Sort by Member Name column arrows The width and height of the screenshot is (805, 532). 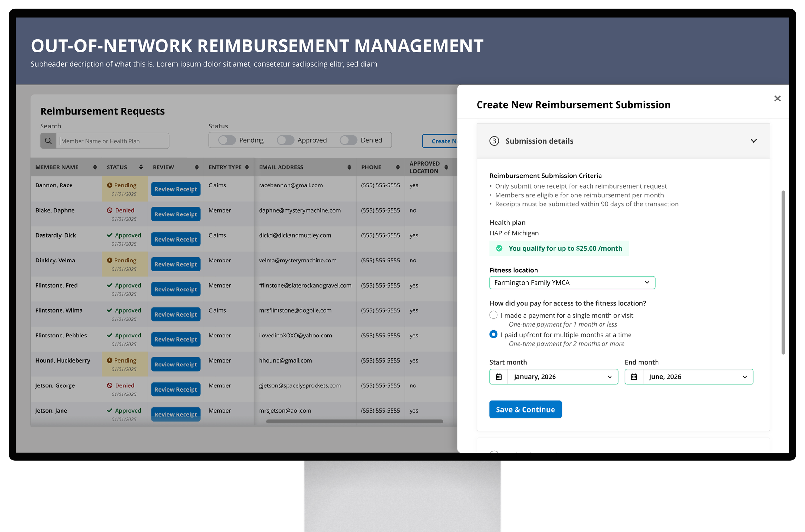(x=95, y=167)
